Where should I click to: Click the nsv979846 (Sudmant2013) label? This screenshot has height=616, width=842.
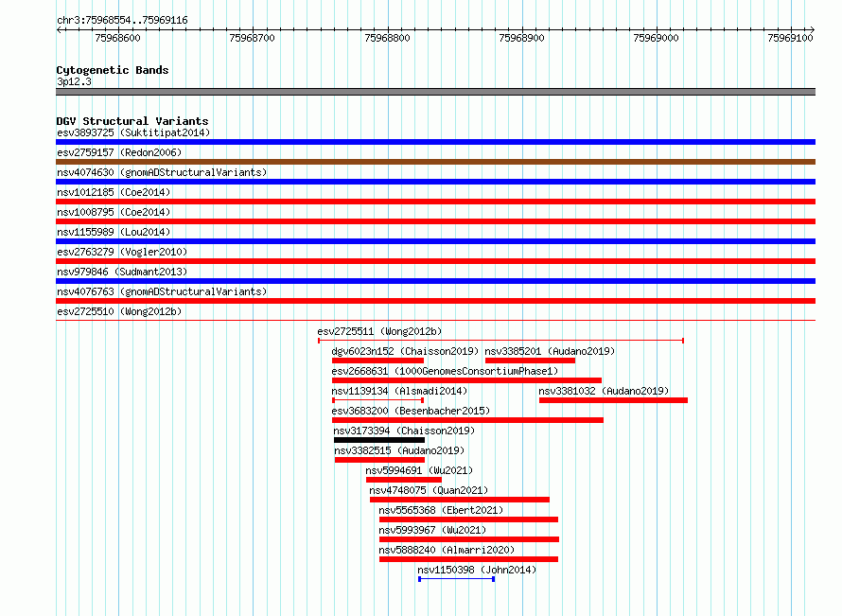pos(122,272)
